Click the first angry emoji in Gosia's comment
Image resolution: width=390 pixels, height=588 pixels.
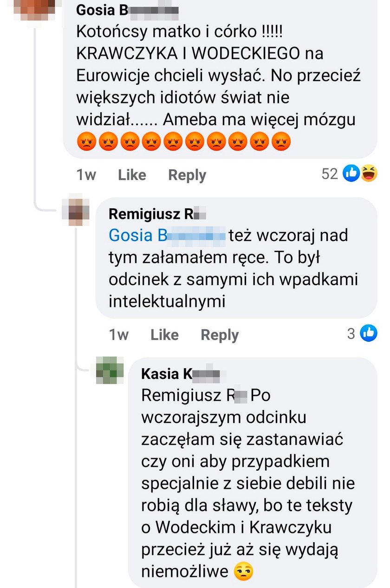pos(86,141)
